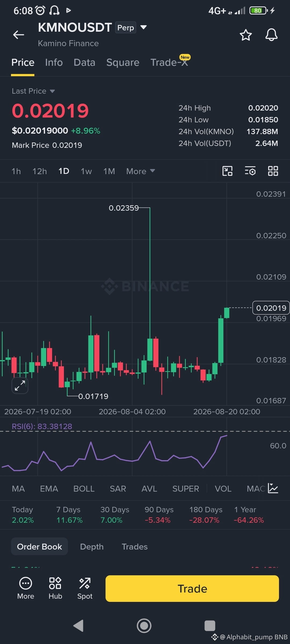
Task: Open the chart grid layout icon
Action: click(x=273, y=171)
